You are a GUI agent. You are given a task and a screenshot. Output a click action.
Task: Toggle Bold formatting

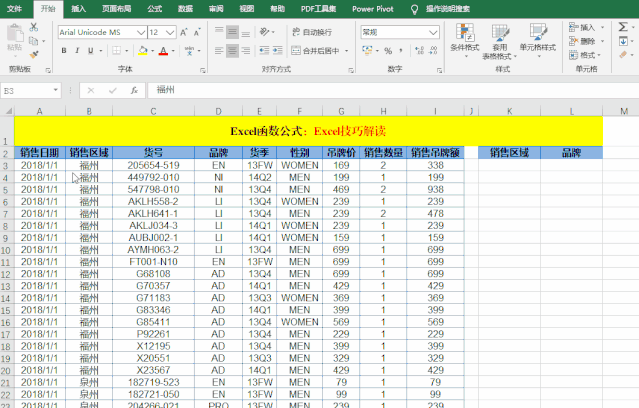coord(64,50)
